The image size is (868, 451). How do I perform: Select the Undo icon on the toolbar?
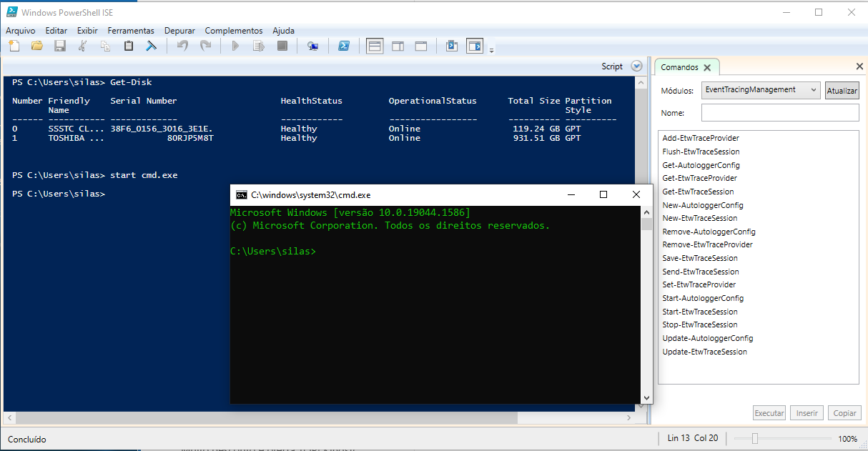click(x=182, y=45)
